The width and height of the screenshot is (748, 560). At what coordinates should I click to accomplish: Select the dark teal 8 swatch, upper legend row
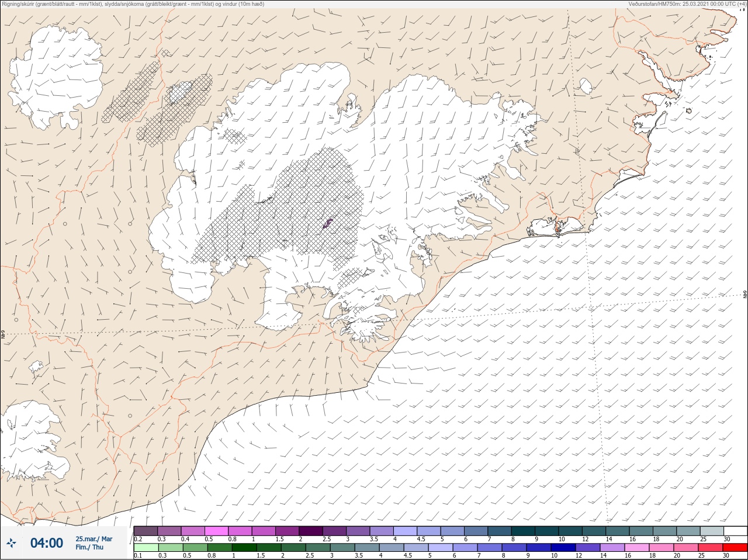[523, 531]
